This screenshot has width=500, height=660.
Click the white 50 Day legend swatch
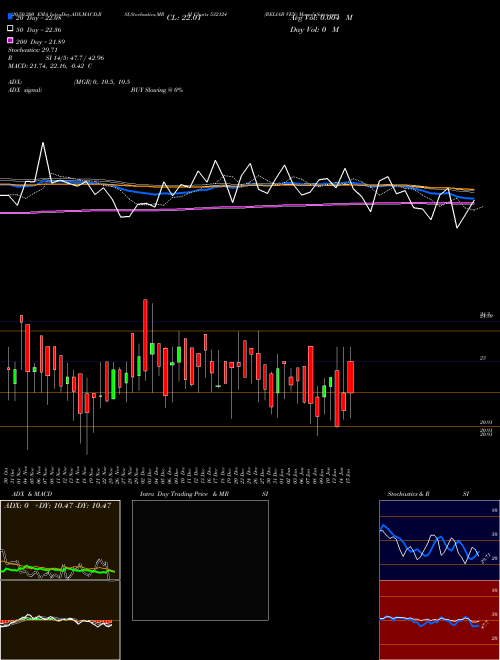pos(10,29)
